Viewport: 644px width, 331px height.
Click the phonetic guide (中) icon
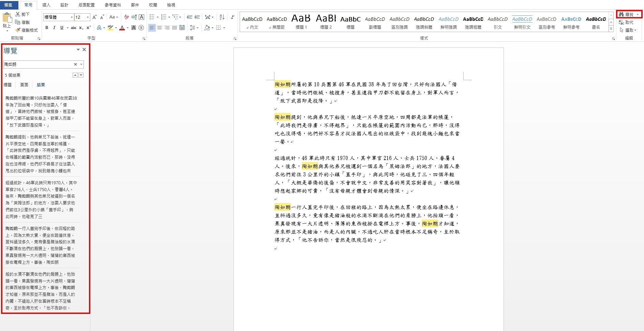pyautogui.click(x=134, y=17)
